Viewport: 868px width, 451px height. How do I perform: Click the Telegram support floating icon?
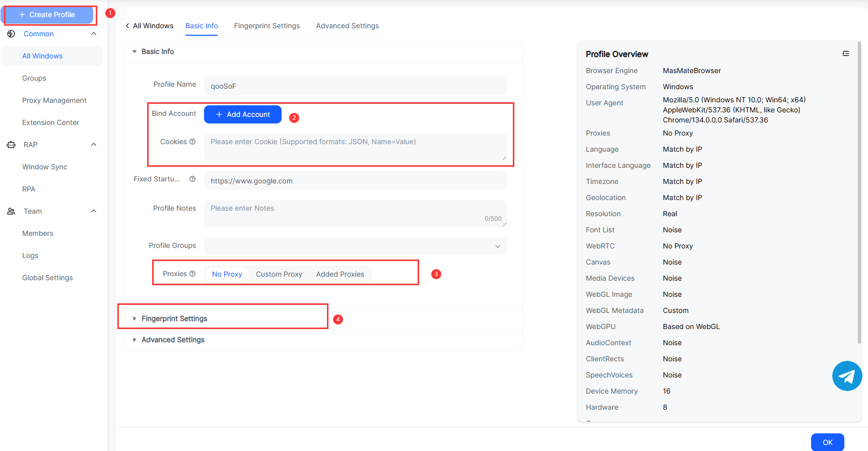tap(847, 376)
